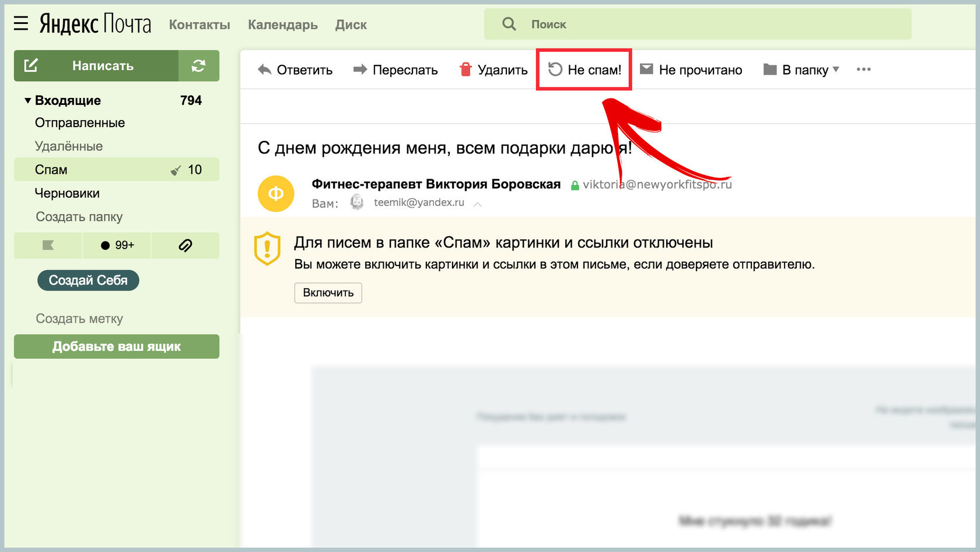Mark message as Не прочитано
Screen dimensions: 980x552
tap(691, 69)
